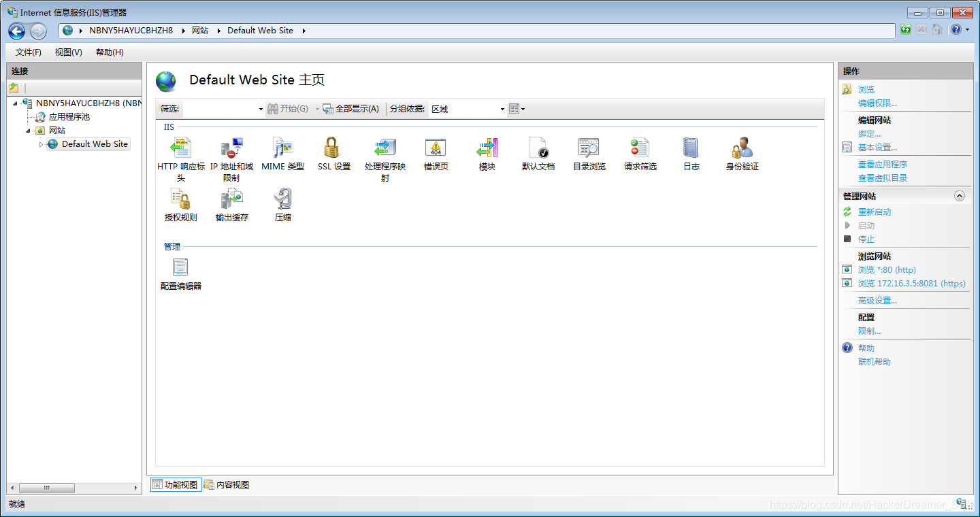
Task: Open 模块 feature icon
Action: tap(487, 148)
